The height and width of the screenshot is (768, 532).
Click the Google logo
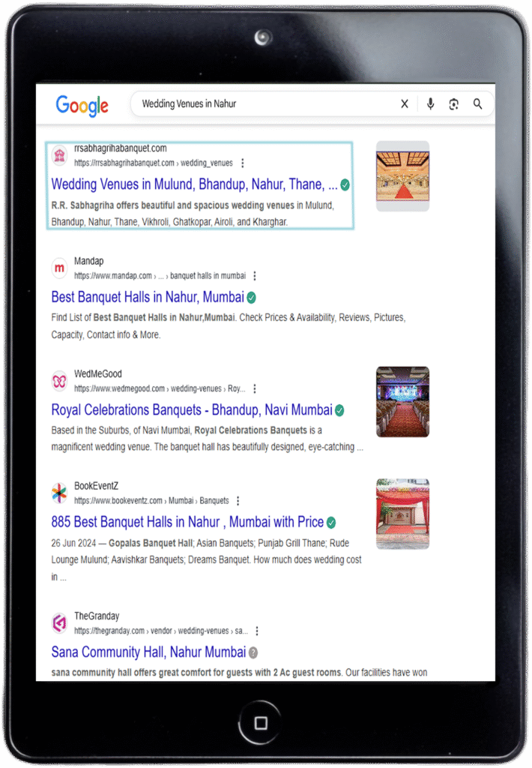(82, 105)
